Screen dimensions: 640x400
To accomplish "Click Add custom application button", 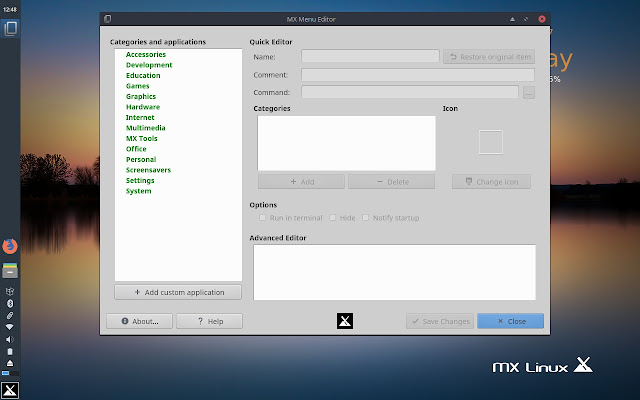I will coord(178,292).
